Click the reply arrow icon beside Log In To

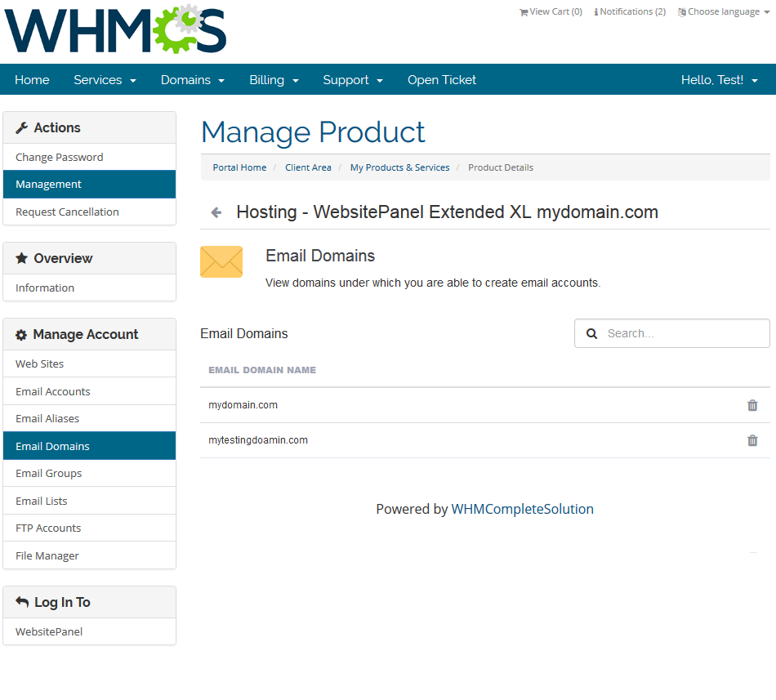(x=22, y=601)
